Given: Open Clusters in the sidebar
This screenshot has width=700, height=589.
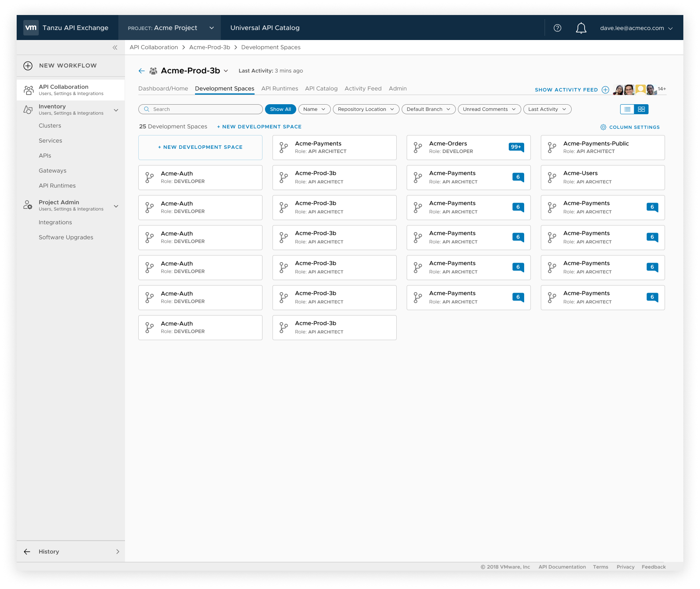Looking at the screenshot, I should pyautogui.click(x=50, y=125).
